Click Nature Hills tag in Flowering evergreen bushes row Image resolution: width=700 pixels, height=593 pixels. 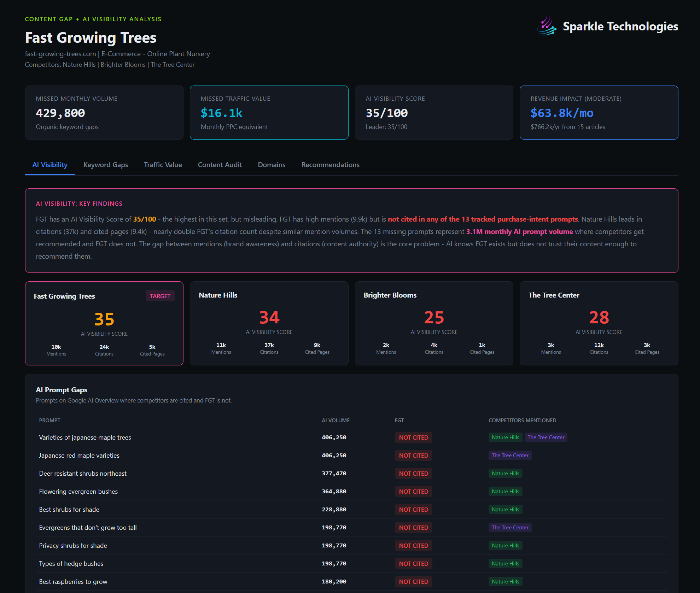click(505, 492)
